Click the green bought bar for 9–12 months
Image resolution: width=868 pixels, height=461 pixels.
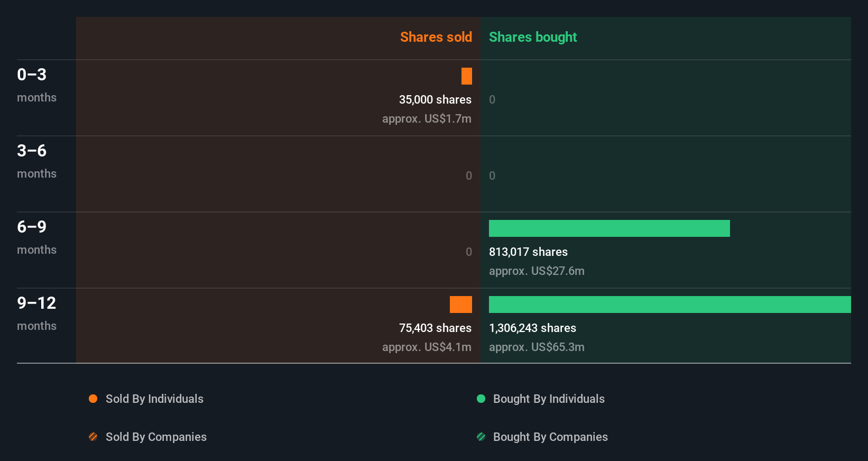[670, 305]
